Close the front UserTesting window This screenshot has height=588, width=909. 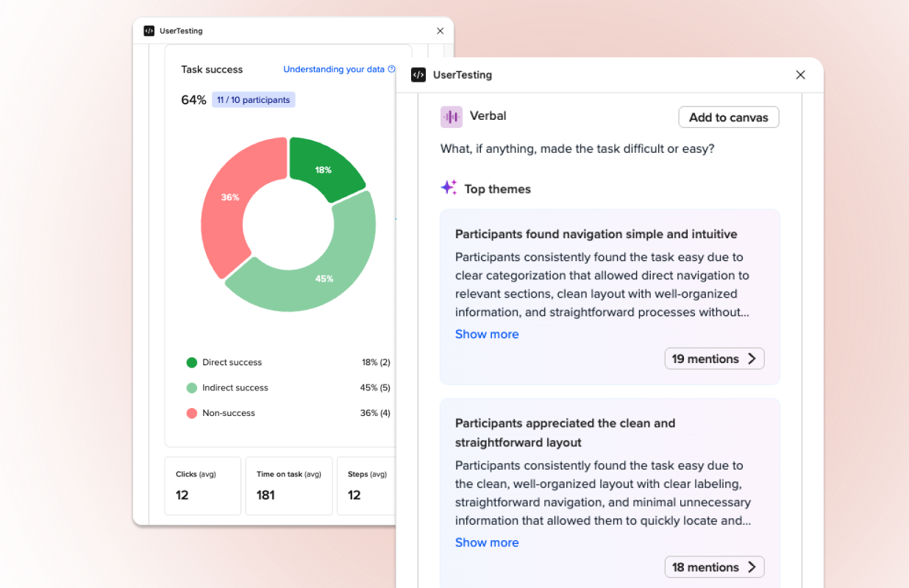coord(800,75)
